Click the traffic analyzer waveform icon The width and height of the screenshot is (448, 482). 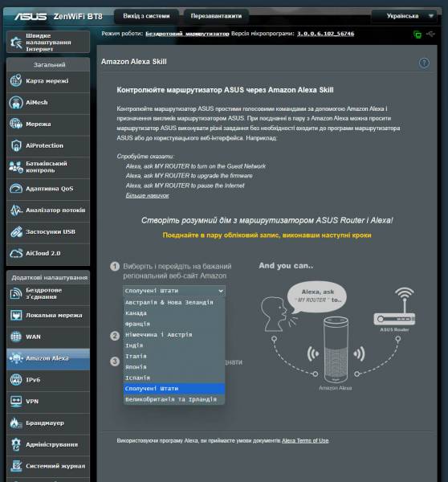[x=16, y=210]
